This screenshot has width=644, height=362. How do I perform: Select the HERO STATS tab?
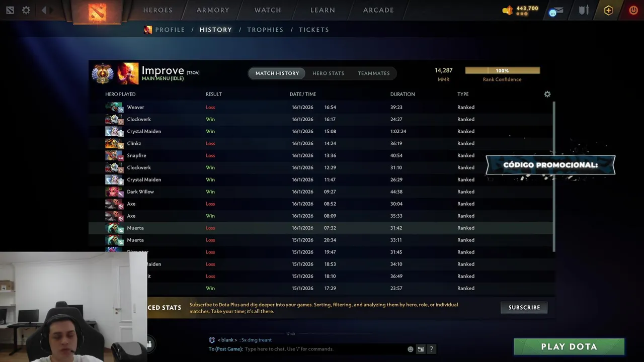pyautogui.click(x=328, y=73)
